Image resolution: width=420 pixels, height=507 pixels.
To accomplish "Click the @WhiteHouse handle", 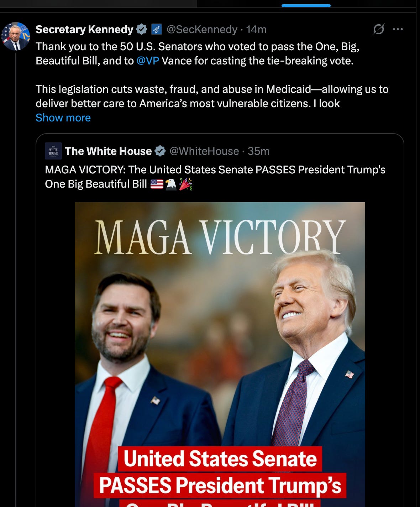I will click(204, 151).
